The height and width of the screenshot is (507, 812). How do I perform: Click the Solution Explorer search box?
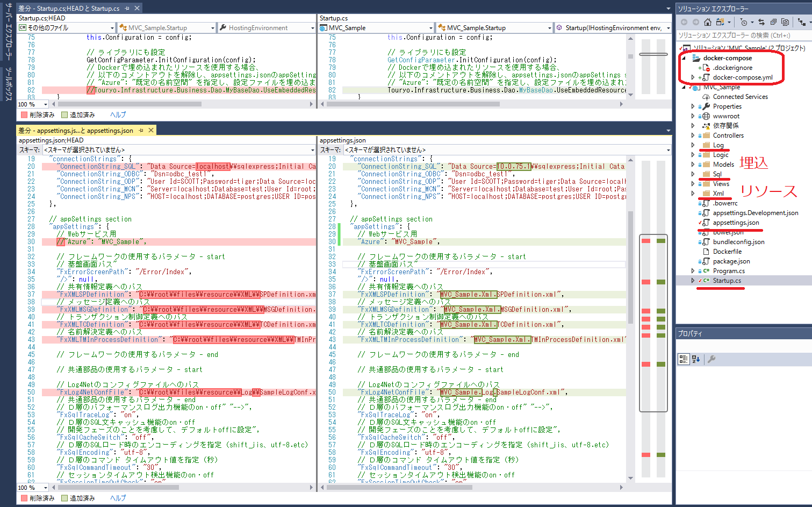coord(742,35)
